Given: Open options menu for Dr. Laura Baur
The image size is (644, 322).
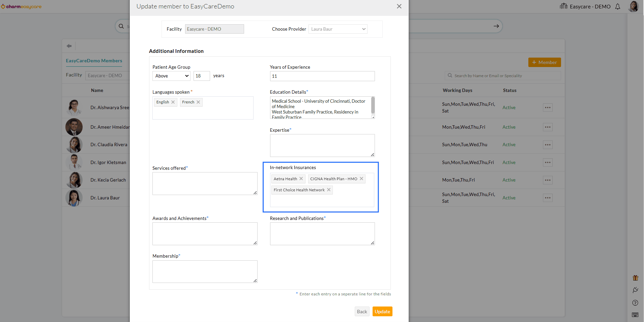Looking at the screenshot, I should coord(548,198).
